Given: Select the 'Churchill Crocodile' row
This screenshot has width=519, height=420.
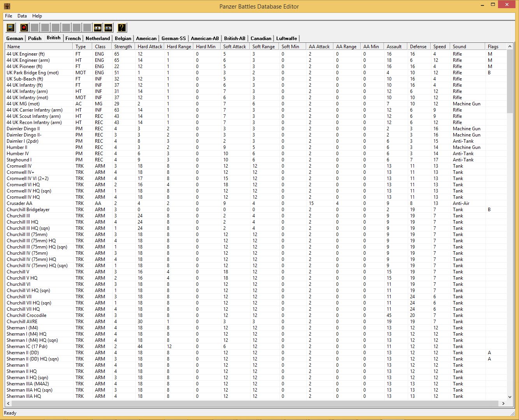Looking at the screenshot, I should click(256, 315).
